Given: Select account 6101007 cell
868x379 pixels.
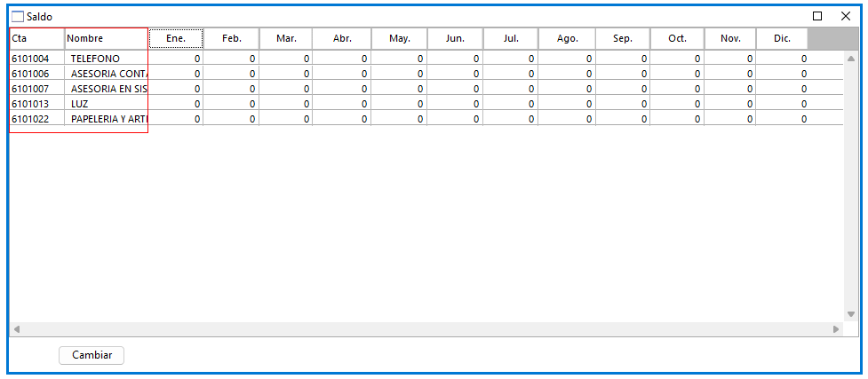Looking at the screenshot, I should click(x=37, y=88).
